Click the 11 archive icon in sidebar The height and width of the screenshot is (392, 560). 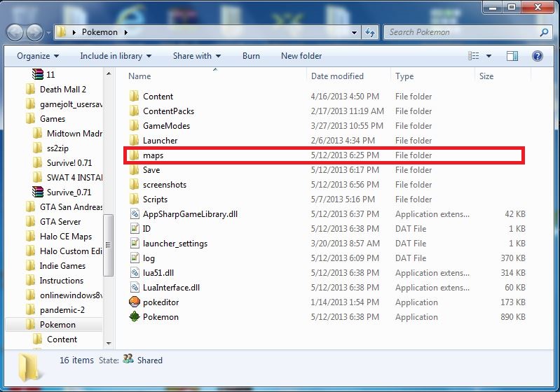pyautogui.click(x=38, y=74)
